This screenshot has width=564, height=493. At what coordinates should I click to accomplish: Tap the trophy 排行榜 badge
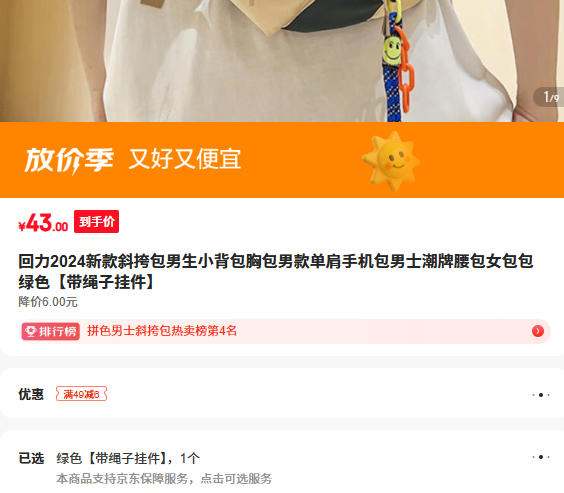click(x=51, y=331)
